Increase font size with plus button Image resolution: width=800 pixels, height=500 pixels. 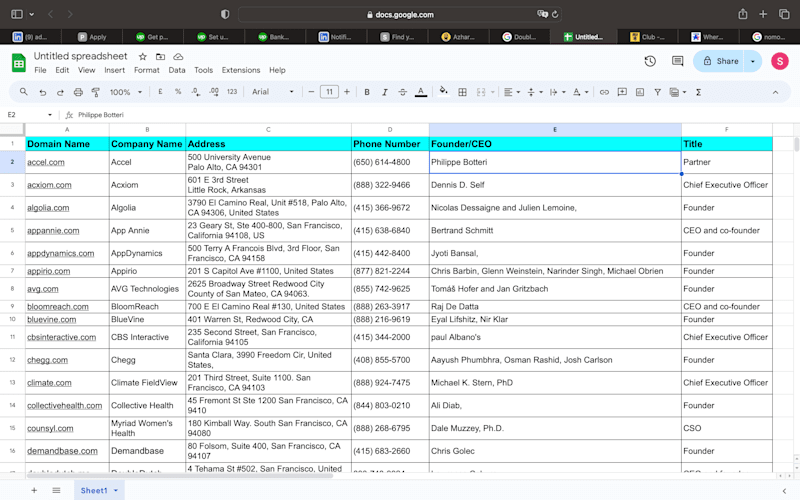347,92
